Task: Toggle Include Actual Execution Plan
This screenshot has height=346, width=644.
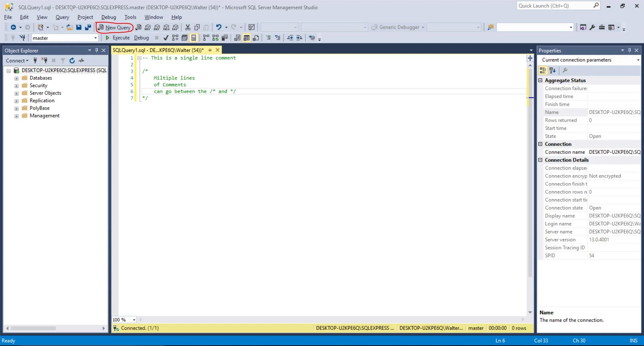Action: pyautogui.click(x=206, y=38)
